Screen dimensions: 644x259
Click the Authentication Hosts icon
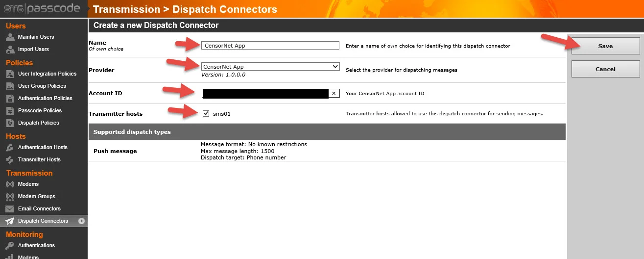tap(9, 148)
